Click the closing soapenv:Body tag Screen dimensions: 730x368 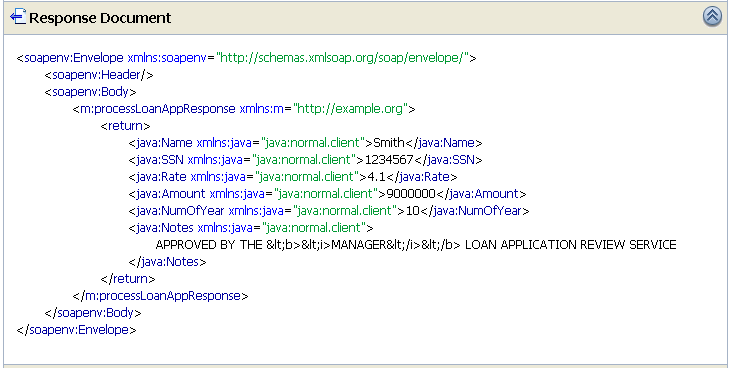pyautogui.click(x=93, y=313)
